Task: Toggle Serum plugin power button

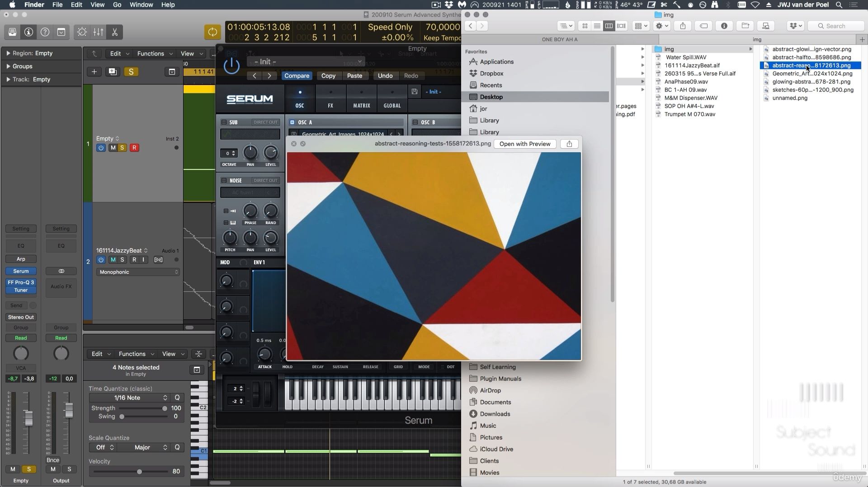Action: [231, 66]
